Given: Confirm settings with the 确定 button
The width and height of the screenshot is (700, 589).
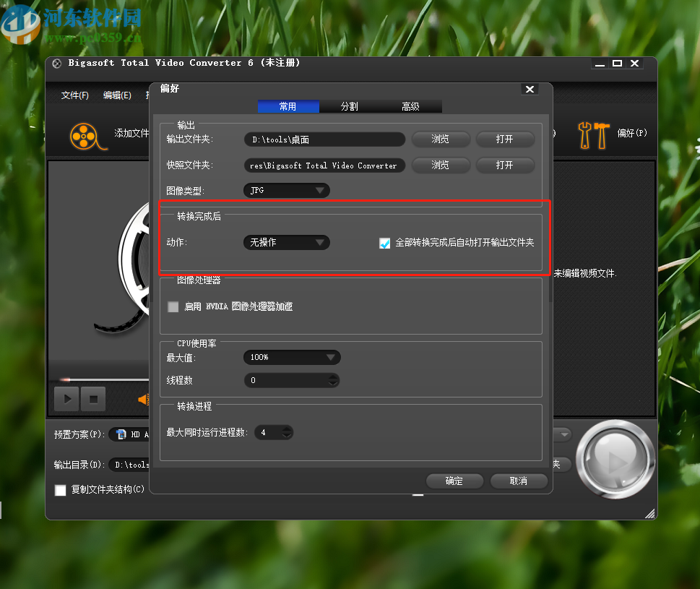Looking at the screenshot, I should point(454,481).
